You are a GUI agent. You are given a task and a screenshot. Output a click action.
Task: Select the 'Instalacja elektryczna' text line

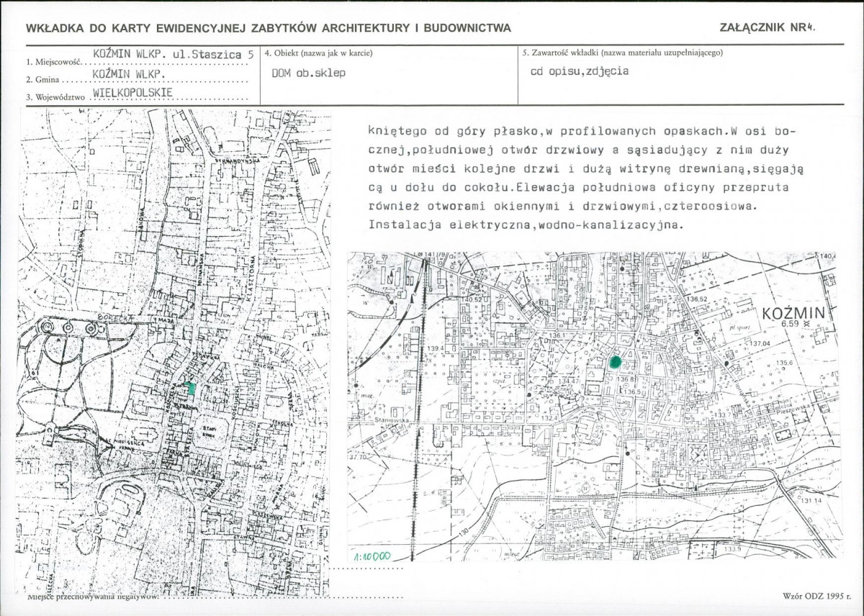(x=524, y=225)
